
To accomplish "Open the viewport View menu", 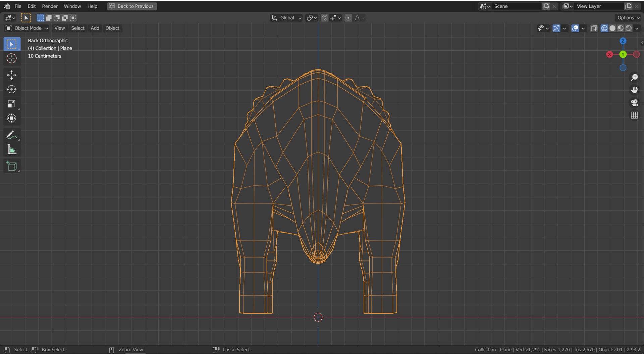I will coord(59,28).
